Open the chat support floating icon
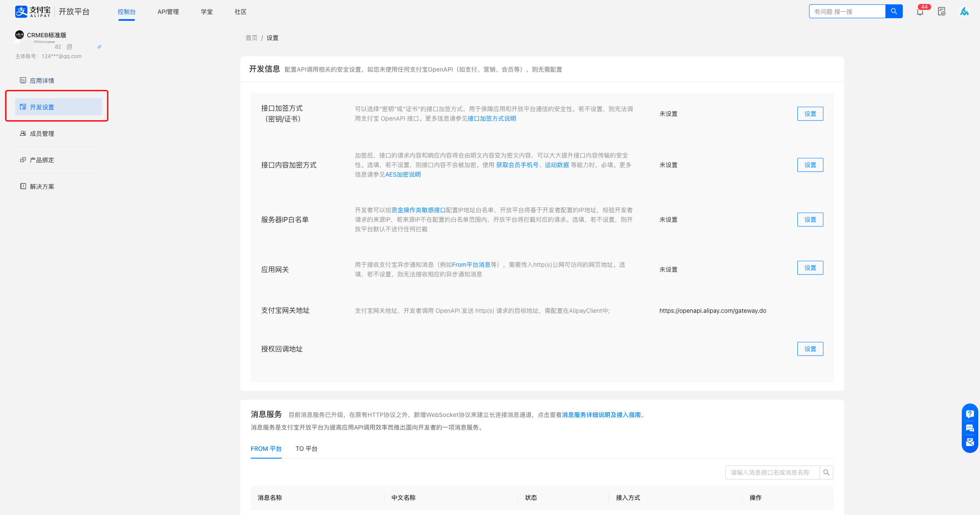 pyautogui.click(x=970, y=428)
